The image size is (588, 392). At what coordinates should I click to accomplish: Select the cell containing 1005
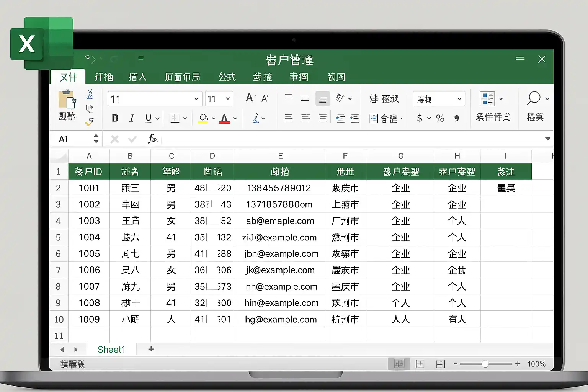pyautogui.click(x=89, y=254)
